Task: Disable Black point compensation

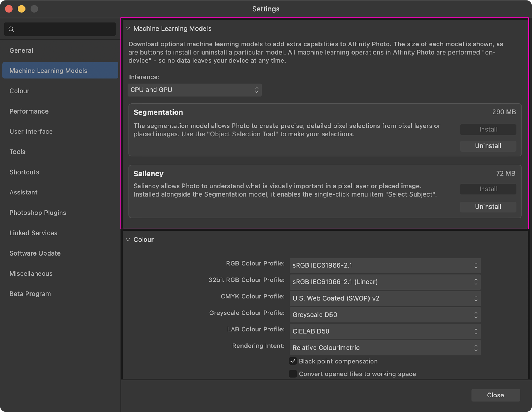Action: (x=293, y=361)
